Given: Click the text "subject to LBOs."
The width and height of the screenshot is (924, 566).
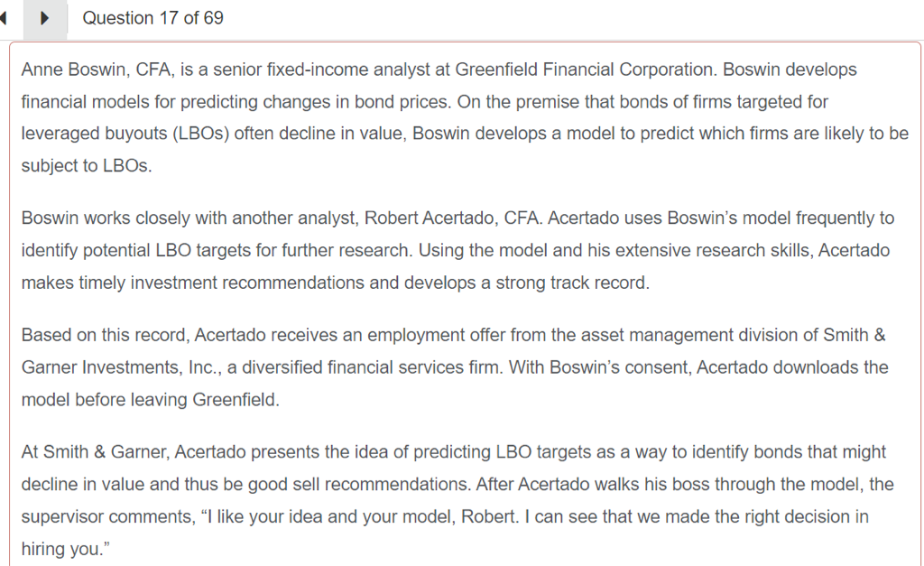Looking at the screenshot, I should click(87, 167).
